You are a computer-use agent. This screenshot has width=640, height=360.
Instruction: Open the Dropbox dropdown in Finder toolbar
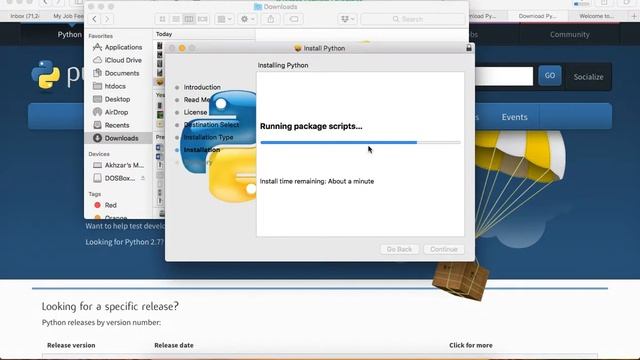347,19
